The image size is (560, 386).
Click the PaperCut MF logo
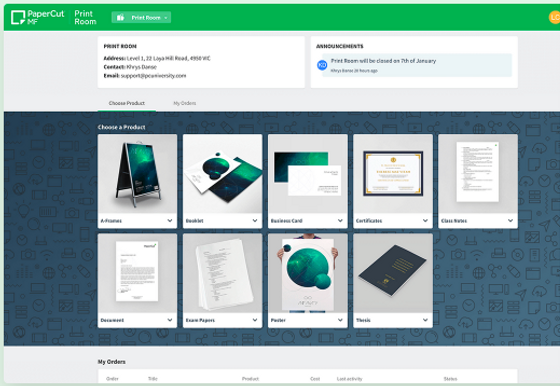click(x=38, y=17)
